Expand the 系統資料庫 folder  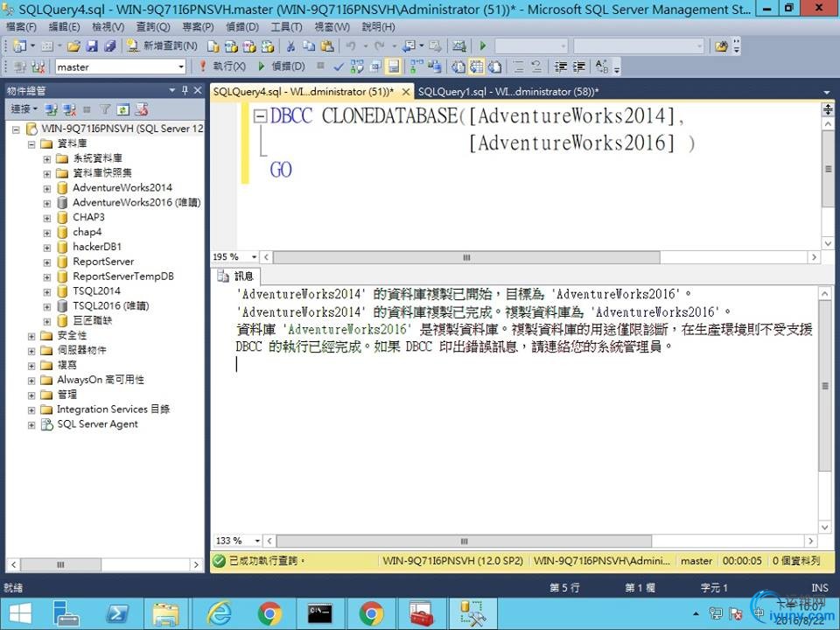47,159
